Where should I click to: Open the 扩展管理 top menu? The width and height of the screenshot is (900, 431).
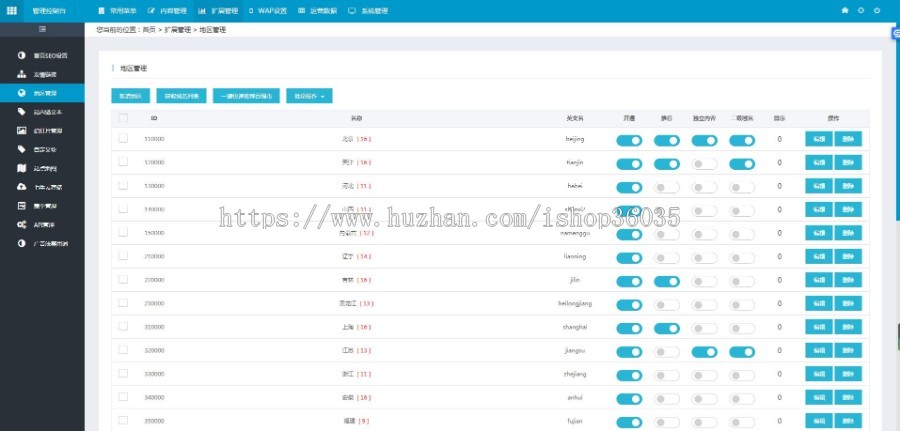(x=218, y=10)
